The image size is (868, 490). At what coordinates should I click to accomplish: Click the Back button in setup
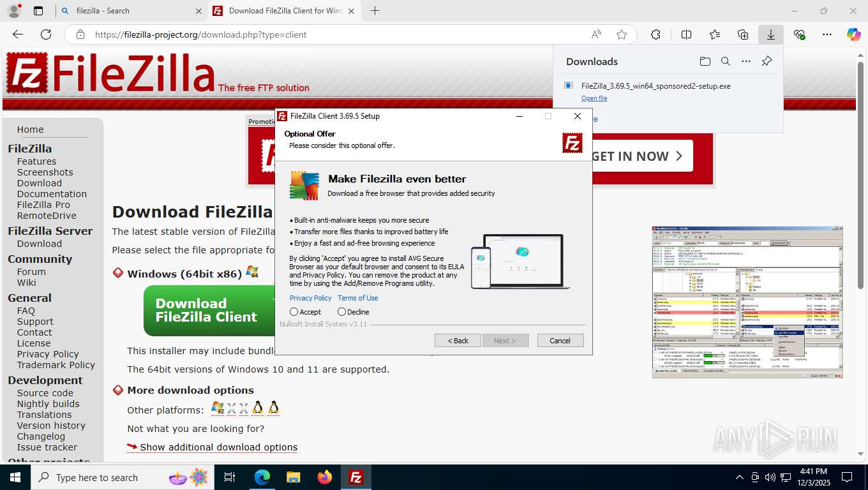pyautogui.click(x=458, y=341)
